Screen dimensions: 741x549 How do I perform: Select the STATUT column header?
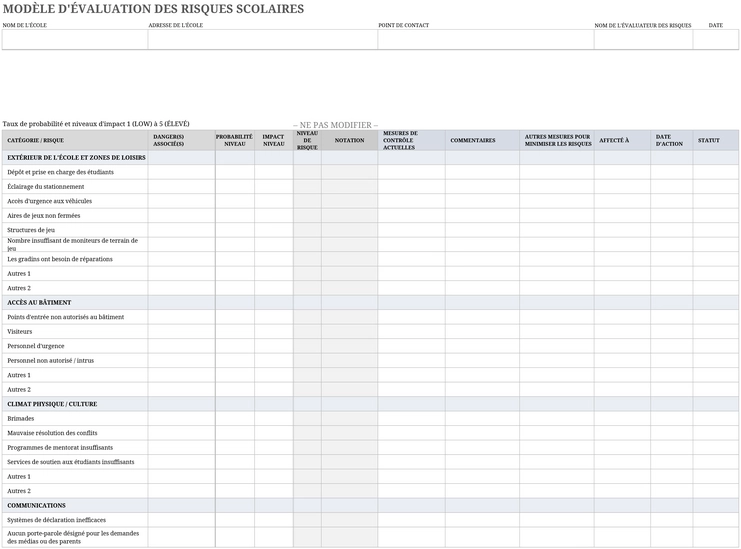pos(715,140)
